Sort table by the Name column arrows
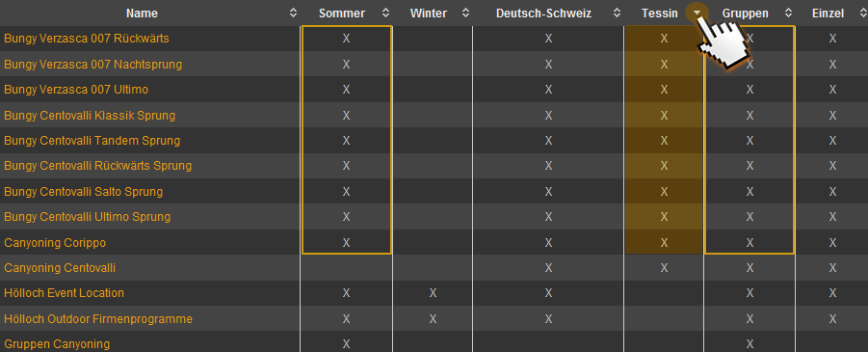The height and width of the screenshot is (352, 868). (294, 14)
